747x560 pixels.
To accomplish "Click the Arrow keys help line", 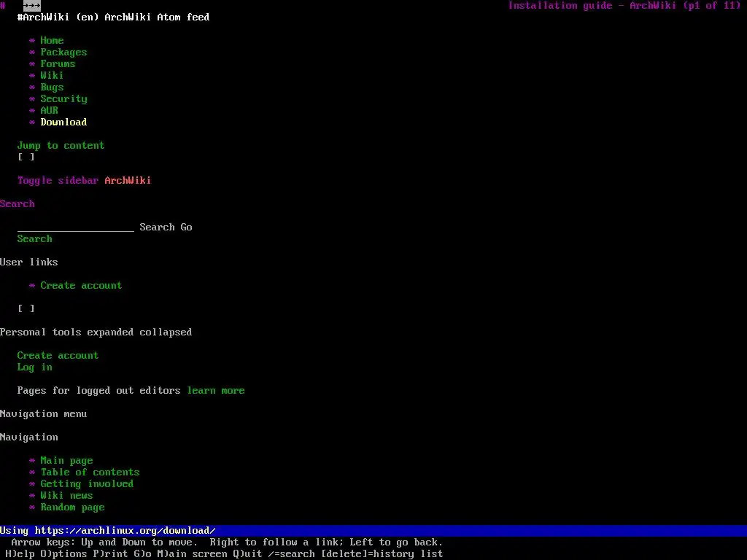I will tap(227, 542).
